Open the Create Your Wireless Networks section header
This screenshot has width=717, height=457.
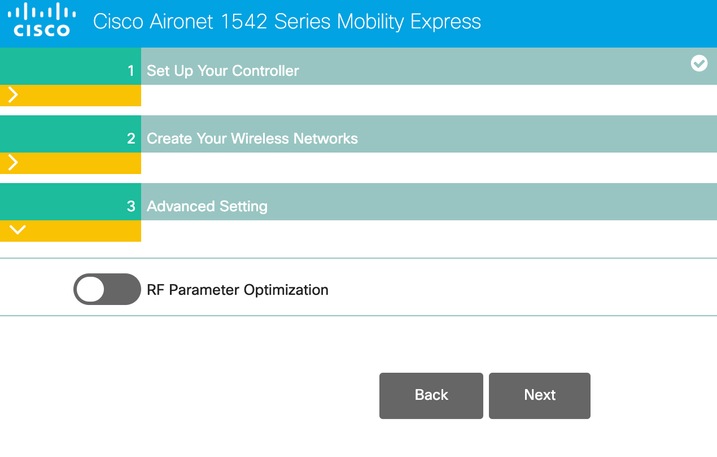pyautogui.click(x=252, y=139)
